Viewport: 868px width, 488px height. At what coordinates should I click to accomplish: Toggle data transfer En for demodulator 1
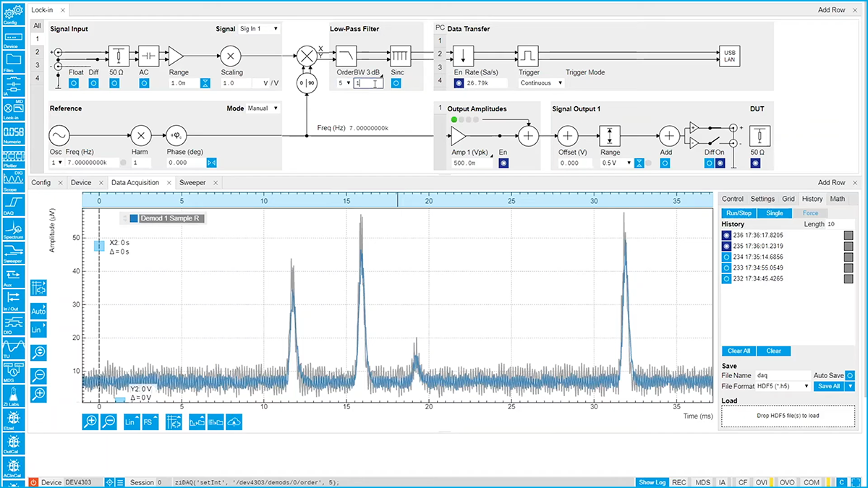[x=459, y=83]
